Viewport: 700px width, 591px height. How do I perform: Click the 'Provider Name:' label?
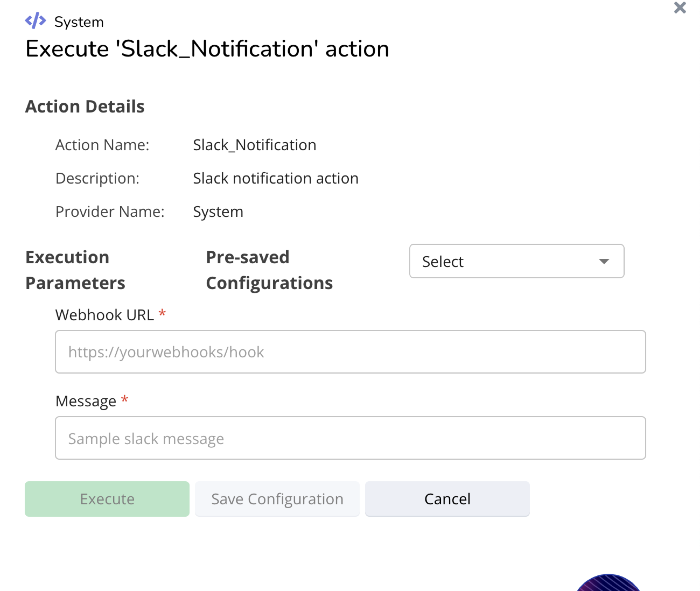coord(110,212)
